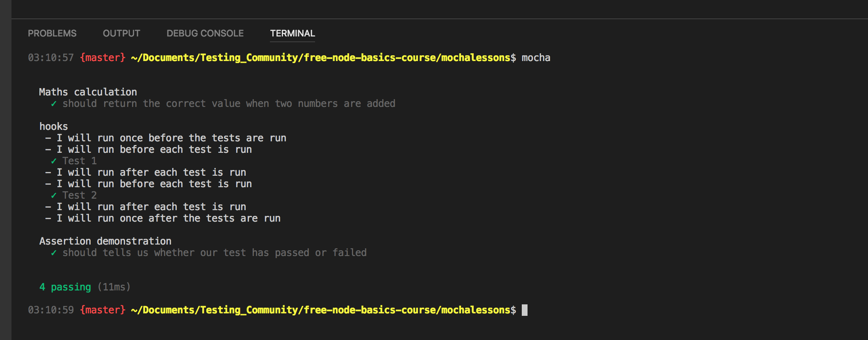Click the block cursor at the terminal prompt
The width and height of the screenshot is (868, 340).
tap(525, 310)
